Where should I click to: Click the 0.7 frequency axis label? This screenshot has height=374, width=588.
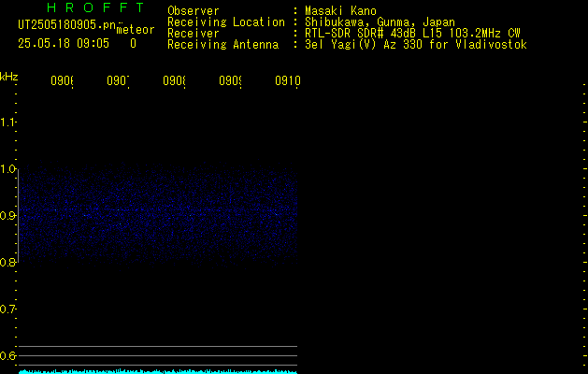coord(7,309)
